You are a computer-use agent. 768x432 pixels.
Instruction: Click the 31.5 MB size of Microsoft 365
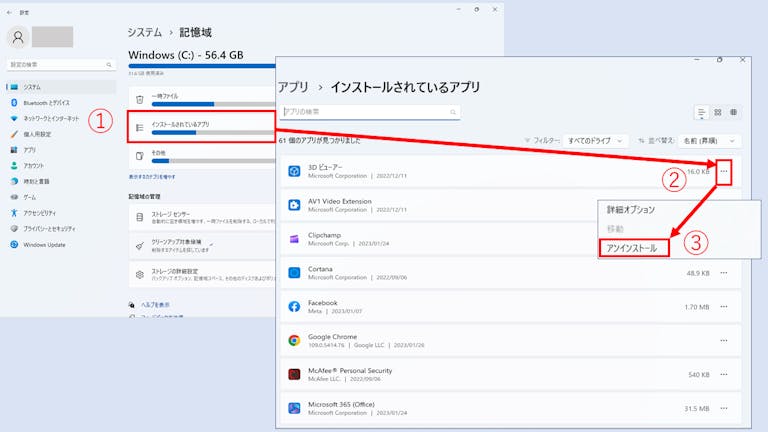tap(696, 408)
